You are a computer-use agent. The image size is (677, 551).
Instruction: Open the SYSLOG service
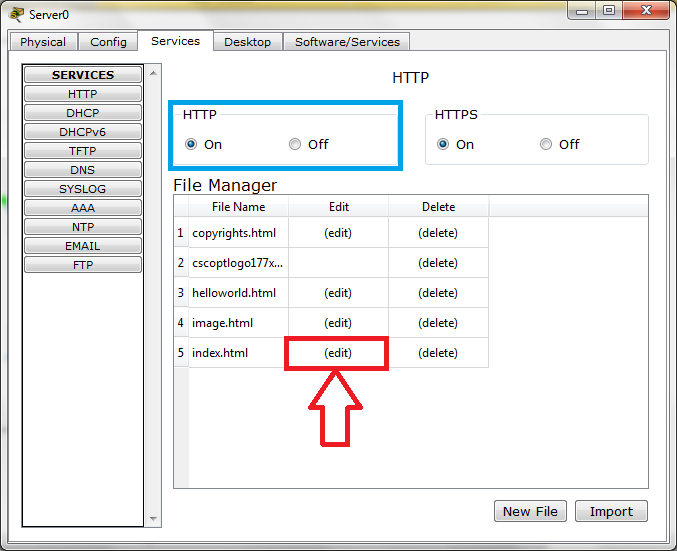tap(83, 189)
